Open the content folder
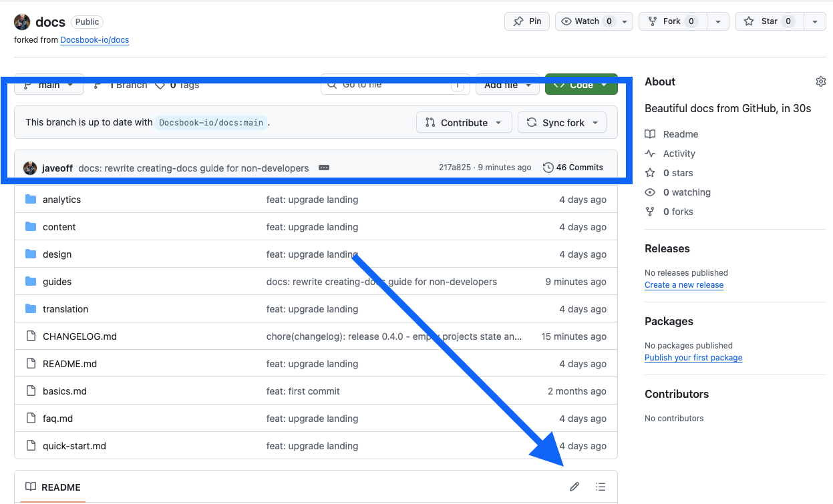This screenshot has height=504, width=833. click(59, 227)
